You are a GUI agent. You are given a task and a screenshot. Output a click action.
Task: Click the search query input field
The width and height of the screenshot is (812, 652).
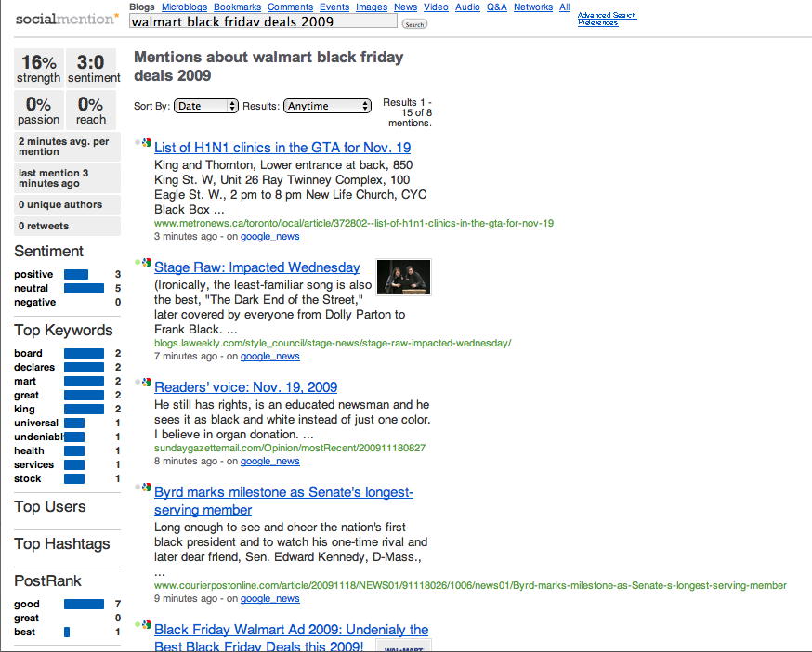point(263,21)
